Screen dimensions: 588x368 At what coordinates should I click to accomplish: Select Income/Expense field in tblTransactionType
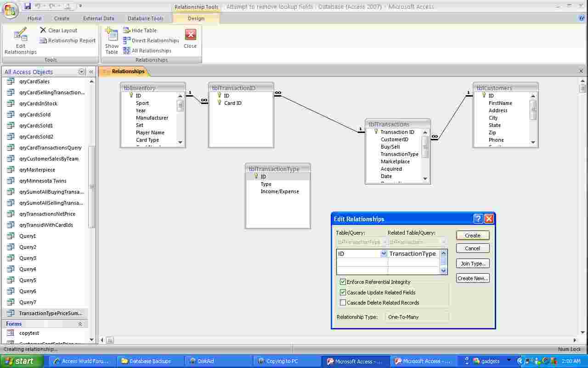(280, 191)
